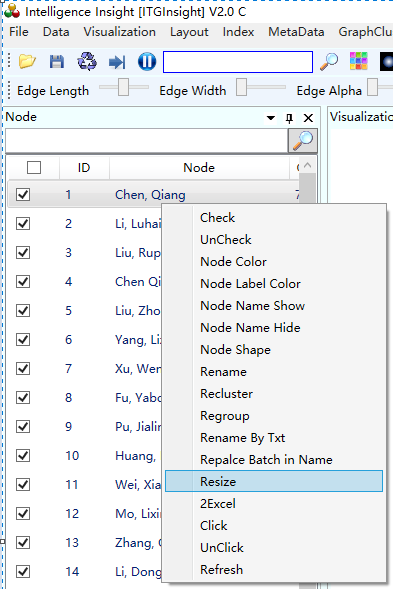Save using the floppy disk icon

[x=57, y=61]
